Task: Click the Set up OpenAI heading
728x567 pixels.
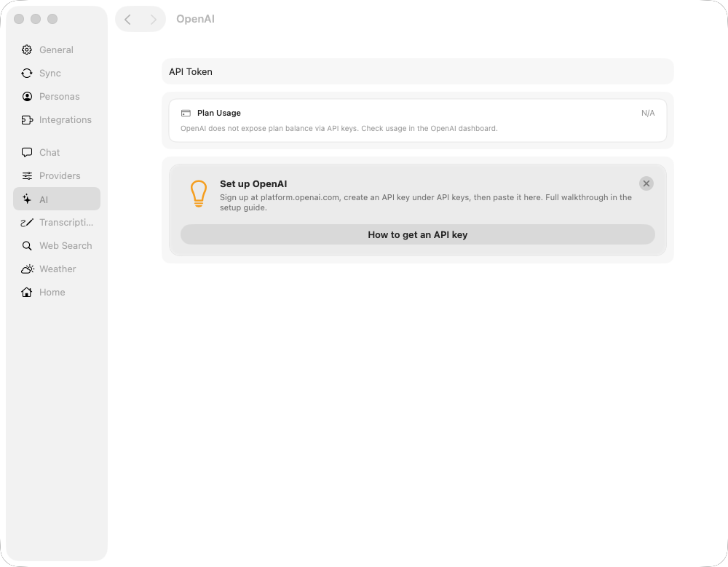Action: click(253, 184)
